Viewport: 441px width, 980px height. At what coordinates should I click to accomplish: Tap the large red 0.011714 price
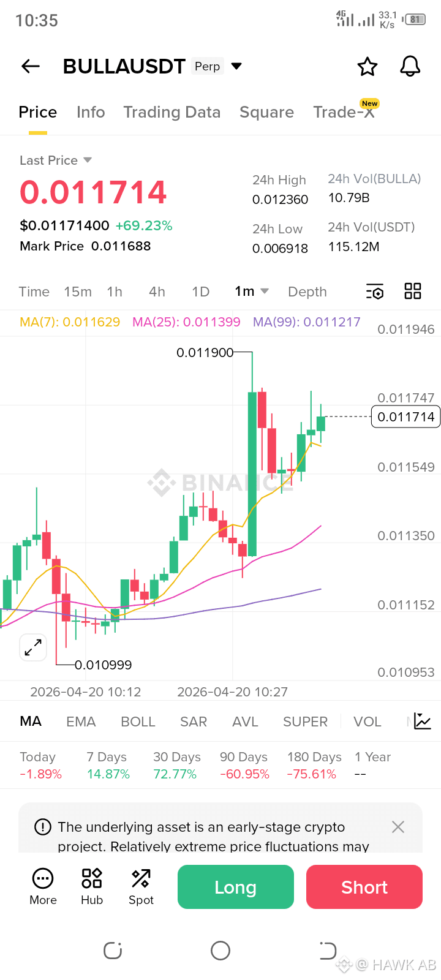point(93,192)
